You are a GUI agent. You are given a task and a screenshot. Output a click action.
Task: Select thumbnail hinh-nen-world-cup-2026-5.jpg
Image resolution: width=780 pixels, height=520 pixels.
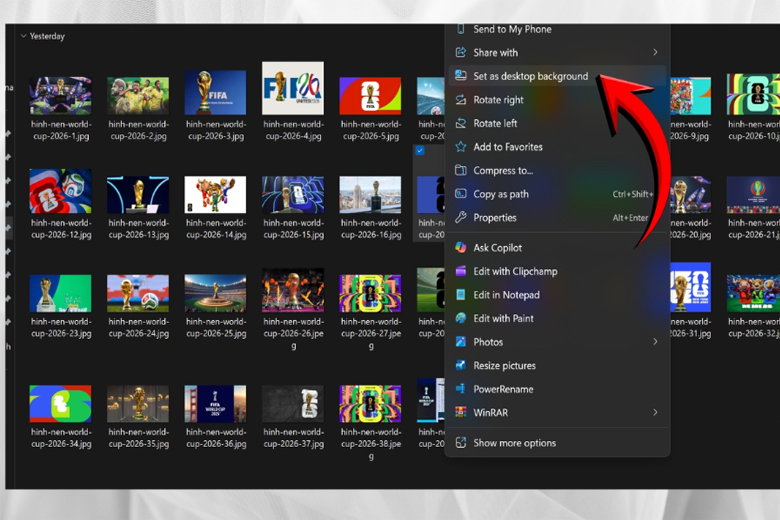(370, 96)
